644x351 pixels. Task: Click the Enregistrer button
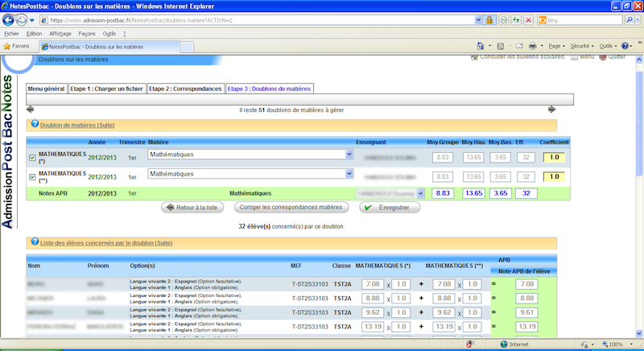(390, 208)
